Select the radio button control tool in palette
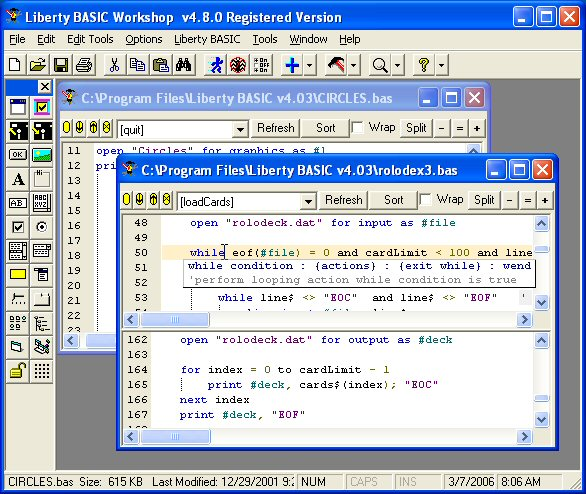The height and width of the screenshot is (494, 586). (42, 227)
